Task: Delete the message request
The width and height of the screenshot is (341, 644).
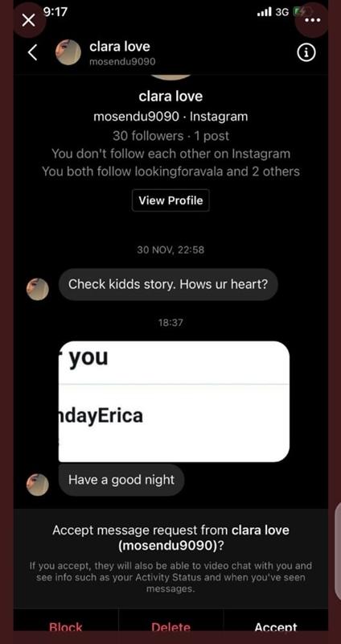Action: point(170,627)
